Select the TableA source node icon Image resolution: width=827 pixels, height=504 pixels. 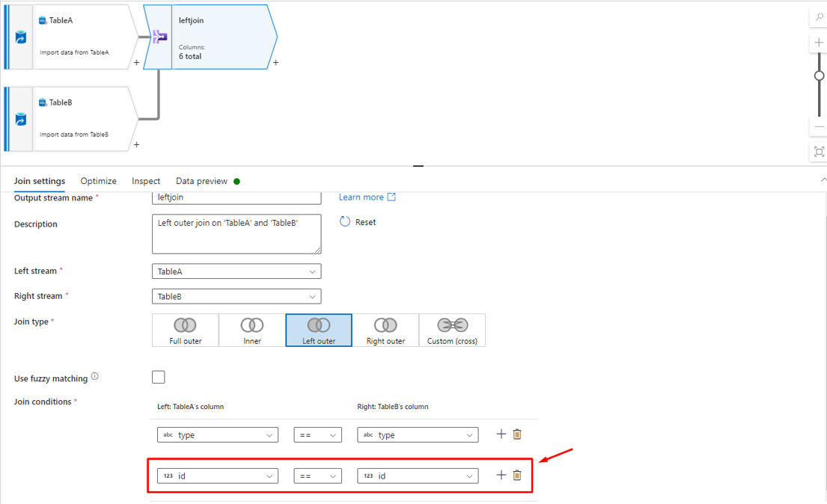tap(20, 37)
